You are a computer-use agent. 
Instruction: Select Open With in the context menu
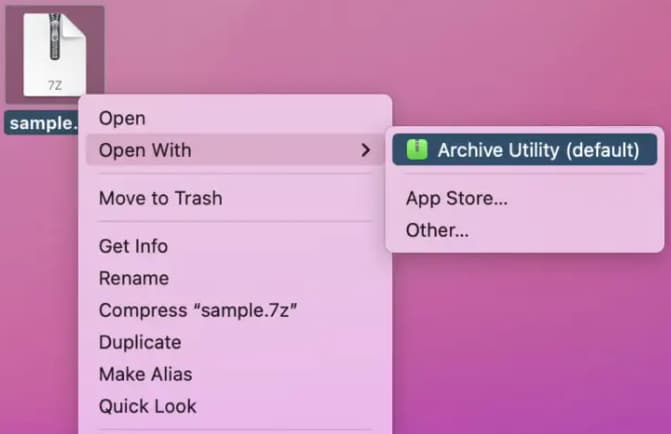235,150
